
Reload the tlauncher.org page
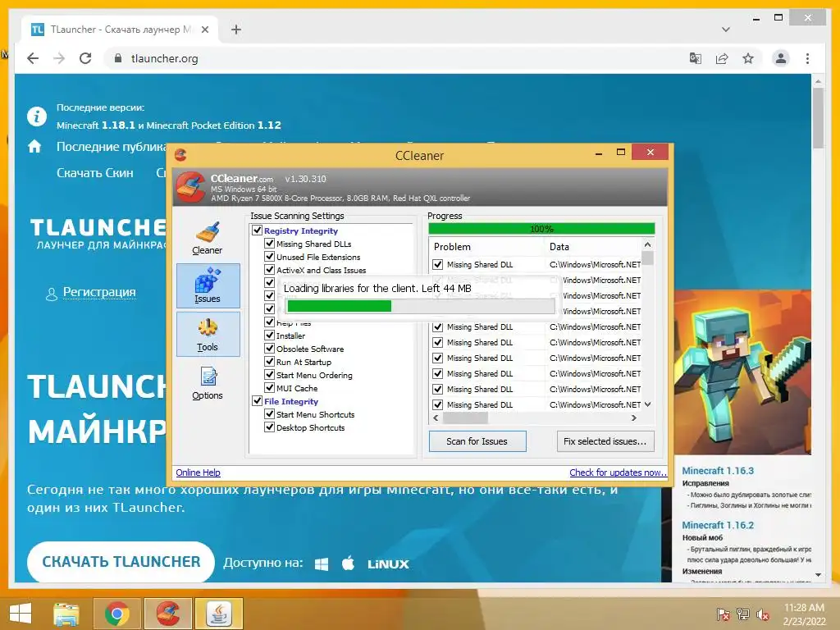click(85, 58)
